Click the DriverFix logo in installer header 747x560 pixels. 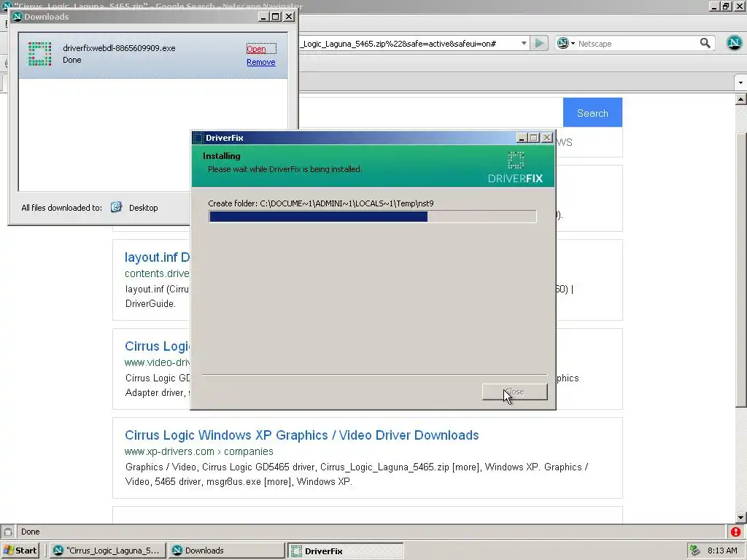click(515, 168)
